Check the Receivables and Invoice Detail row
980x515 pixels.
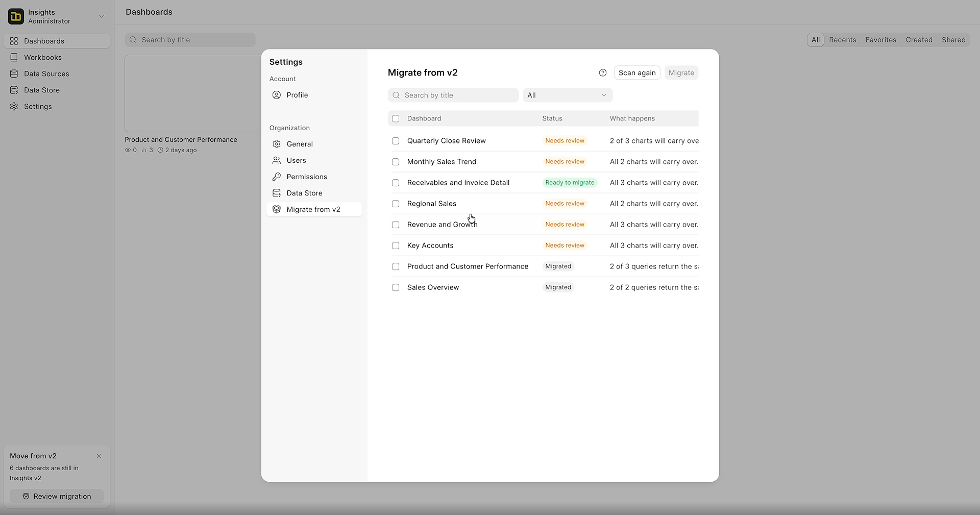tap(396, 183)
